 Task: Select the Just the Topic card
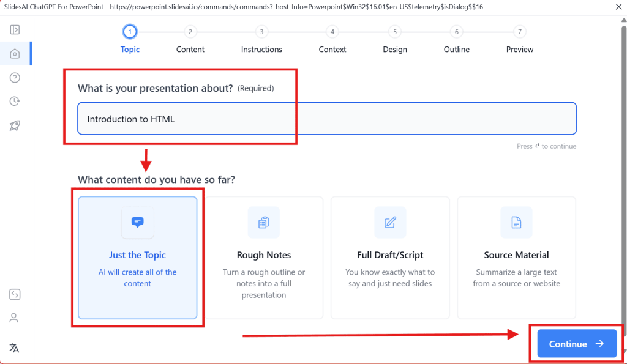[x=137, y=257]
